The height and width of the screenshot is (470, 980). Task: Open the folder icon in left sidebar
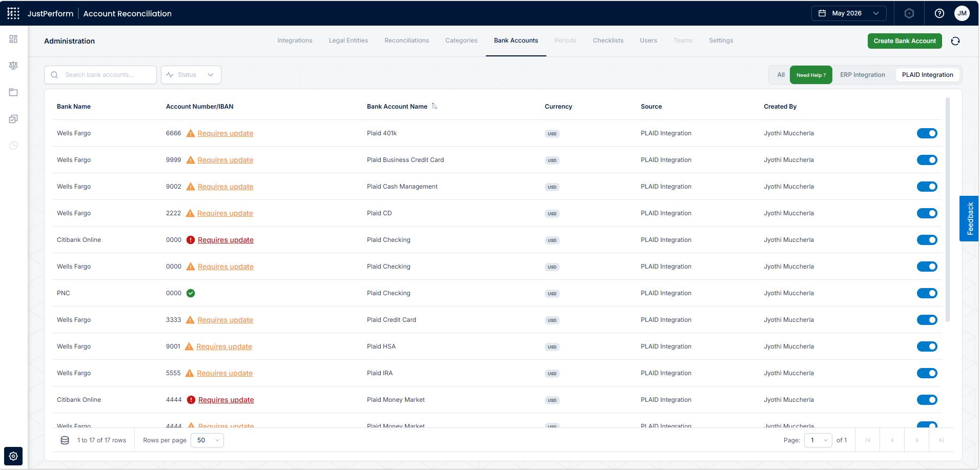pos(13,92)
